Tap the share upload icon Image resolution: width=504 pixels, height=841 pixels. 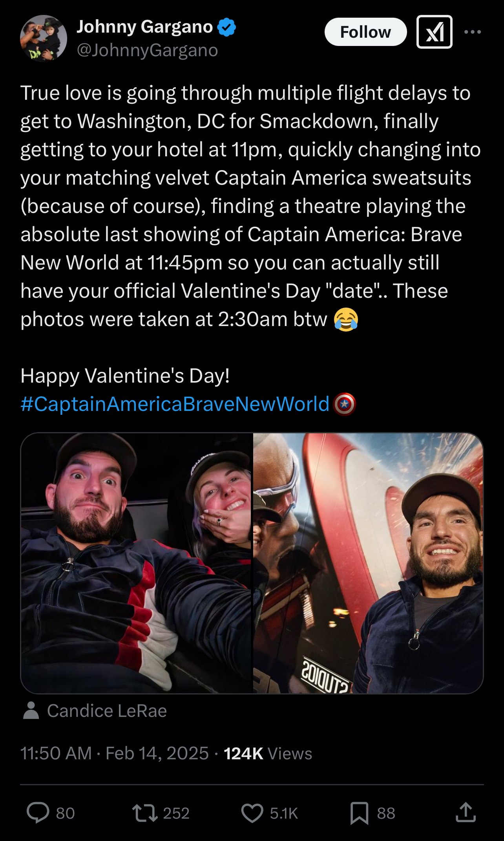pyautogui.click(x=466, y=812)
